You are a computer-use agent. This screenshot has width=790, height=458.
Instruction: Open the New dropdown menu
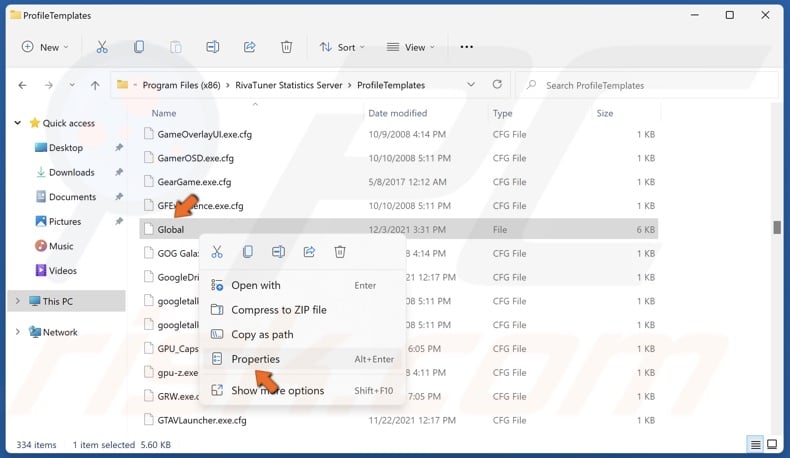click(x=45, y=47)
